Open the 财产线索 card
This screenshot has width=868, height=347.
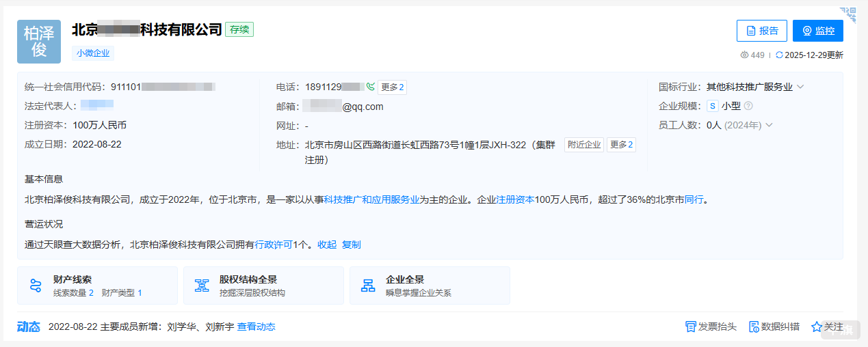97,286
